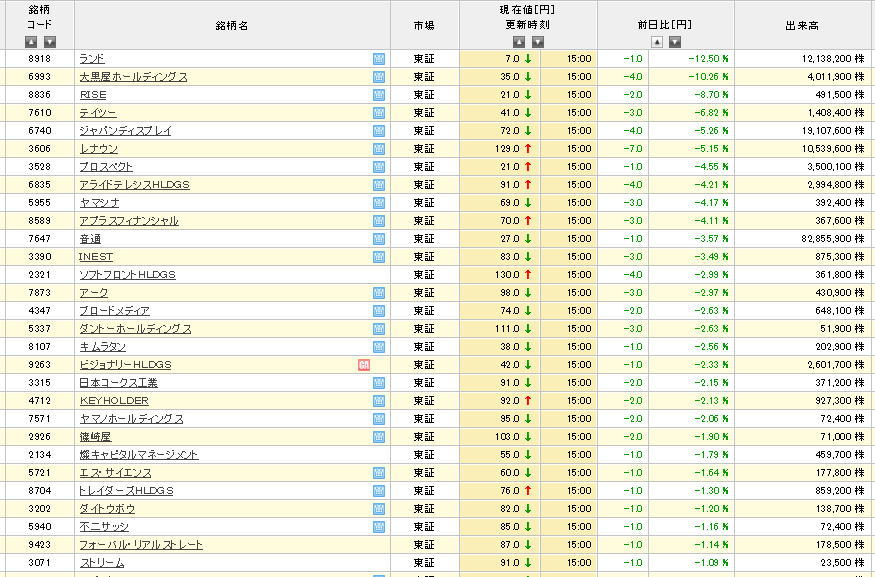The height and width of the screenshot is (577, 875).
Task: Sort 前日比 column ascending
Action: point(657,42)
